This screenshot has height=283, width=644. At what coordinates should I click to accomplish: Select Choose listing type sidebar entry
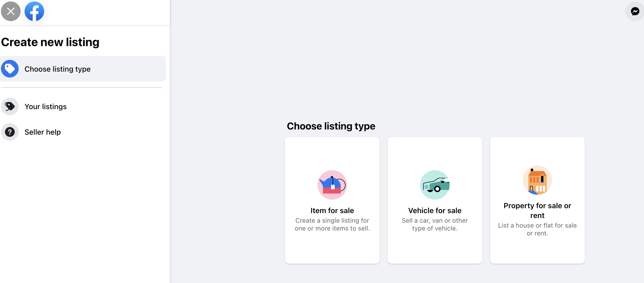[x=57, y=69]
